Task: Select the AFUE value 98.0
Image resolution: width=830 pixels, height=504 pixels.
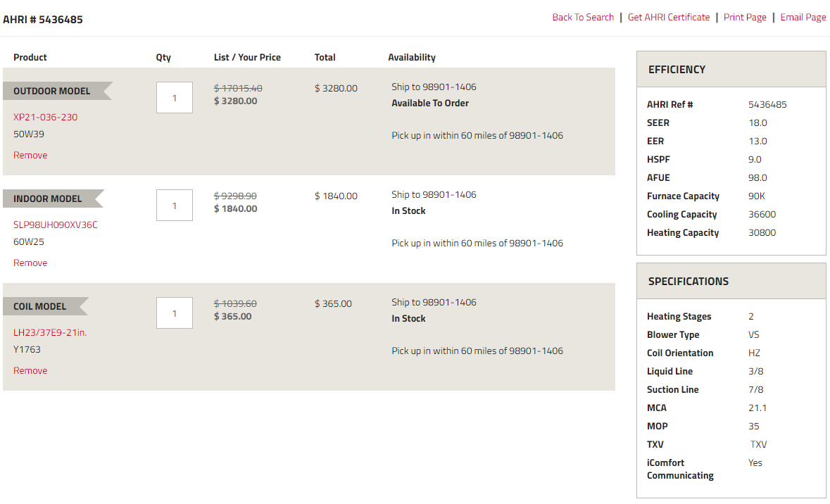Action: [758, 178]
